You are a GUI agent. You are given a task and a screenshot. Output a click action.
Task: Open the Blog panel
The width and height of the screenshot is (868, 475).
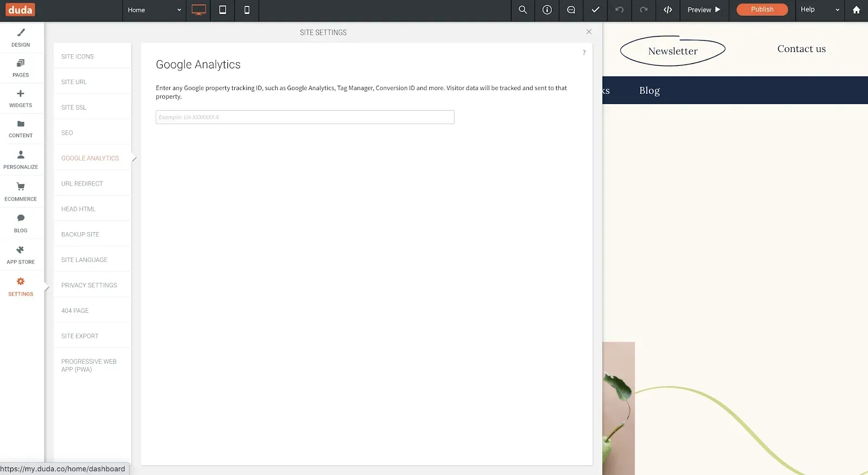(x=21, y=223)
